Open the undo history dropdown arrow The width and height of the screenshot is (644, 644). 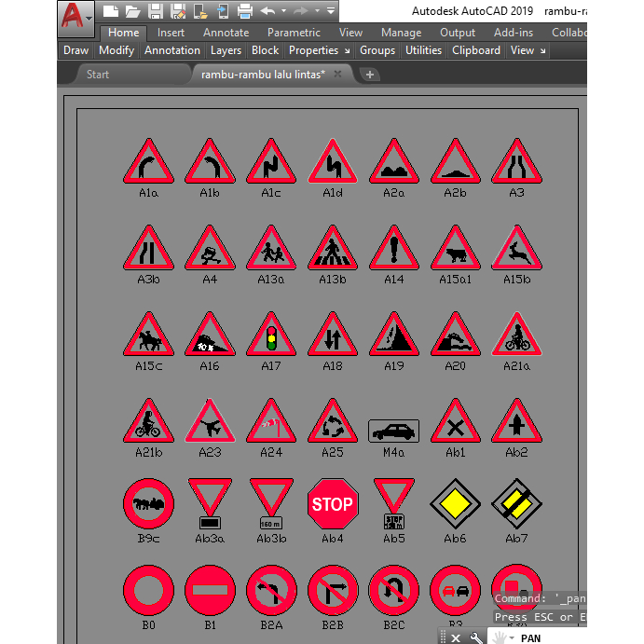tap(284, 11)
